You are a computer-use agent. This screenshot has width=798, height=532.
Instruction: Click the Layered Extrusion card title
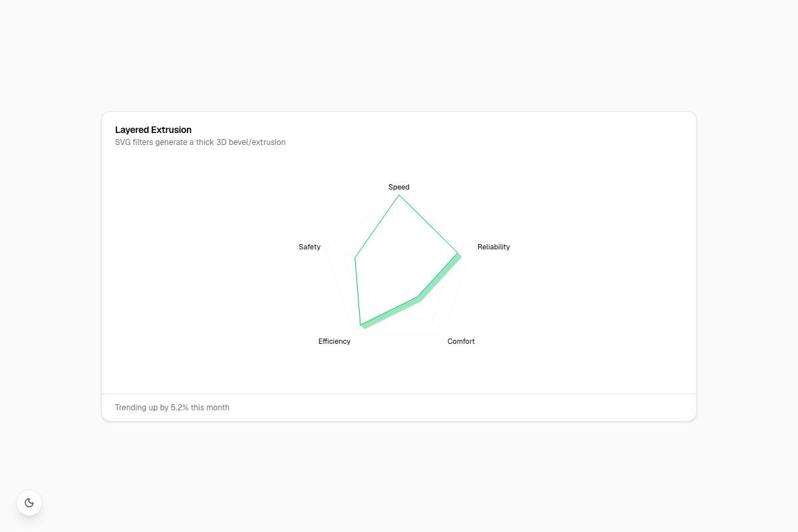153,130
